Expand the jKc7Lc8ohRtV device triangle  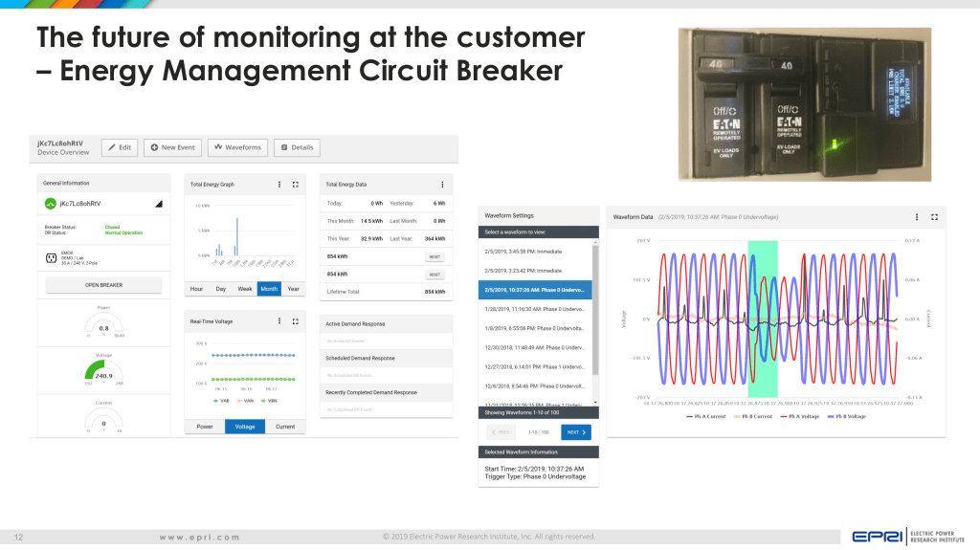pos(159,204)
